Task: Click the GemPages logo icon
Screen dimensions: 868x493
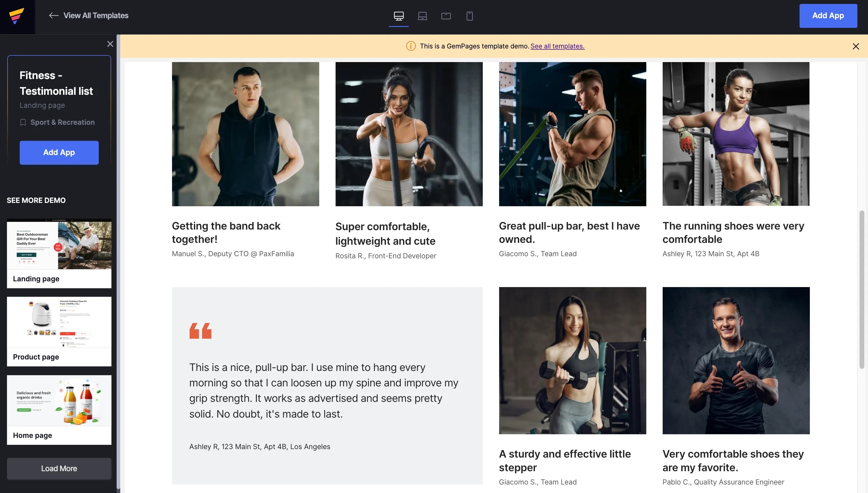Action: click(17, 16)
